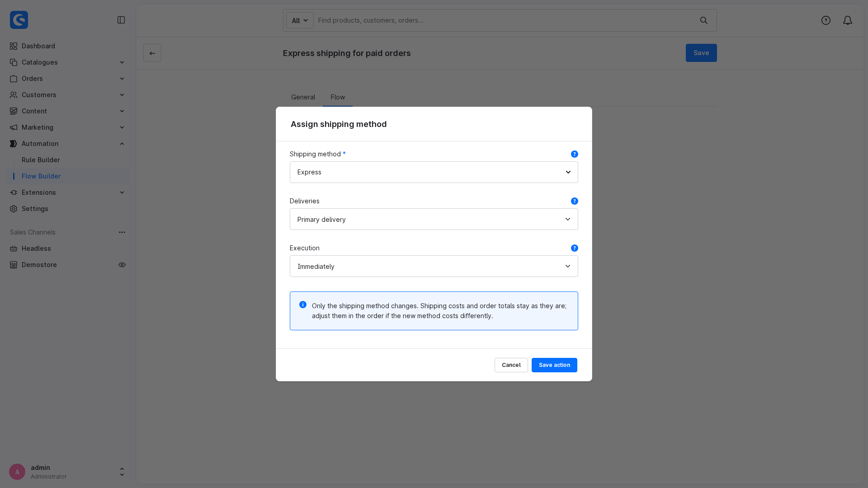The height and width of the screenshot is (488, 868).
Task: Focus the Find products search field
Action: (x=504, y=20)
